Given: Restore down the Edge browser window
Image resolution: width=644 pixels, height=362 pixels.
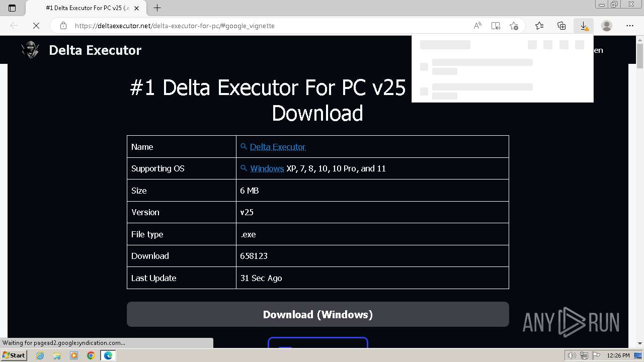Looking at the screenshot, I should (x=614, y=4).
